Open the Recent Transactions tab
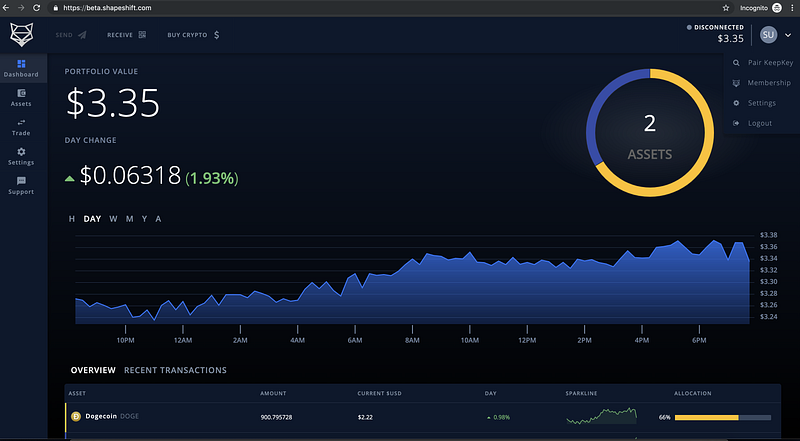Screen dimensions: 800x441 176,370
